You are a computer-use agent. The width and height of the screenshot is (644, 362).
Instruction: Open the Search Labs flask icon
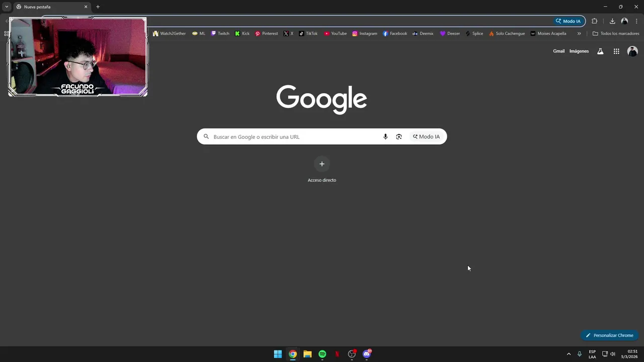(x=600, y=51)
